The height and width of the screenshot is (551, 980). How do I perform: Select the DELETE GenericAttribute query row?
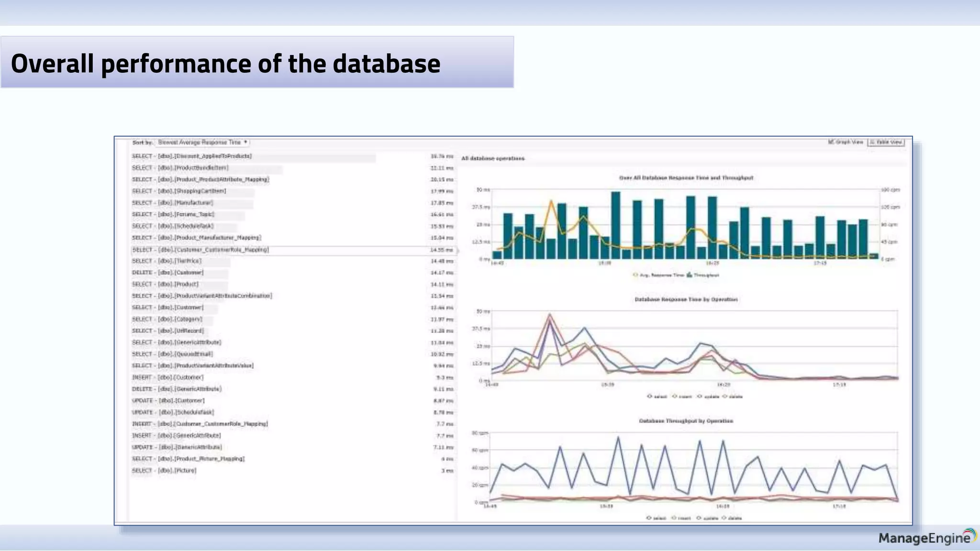tap(292, 389)
